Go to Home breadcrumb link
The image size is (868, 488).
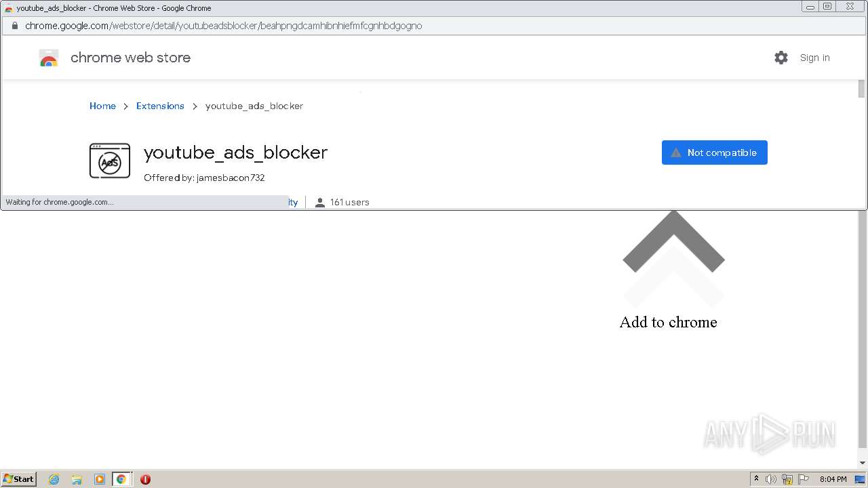[x=102, y=106]
